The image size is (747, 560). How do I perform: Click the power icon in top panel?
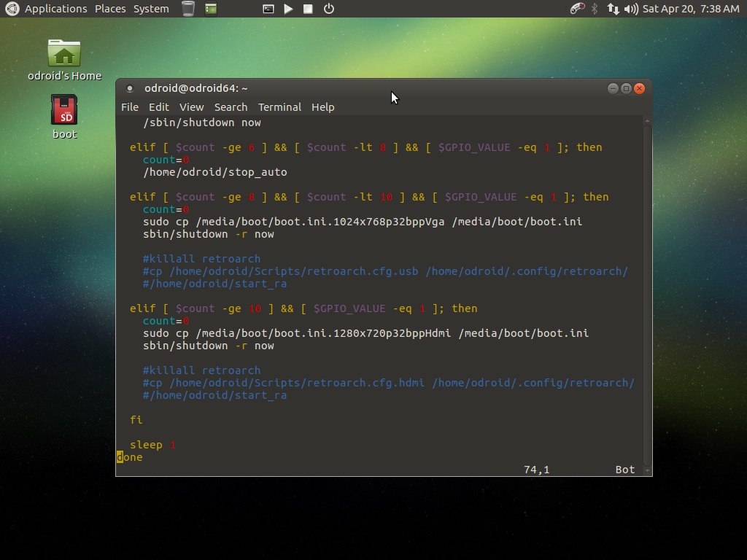[329, 9]
